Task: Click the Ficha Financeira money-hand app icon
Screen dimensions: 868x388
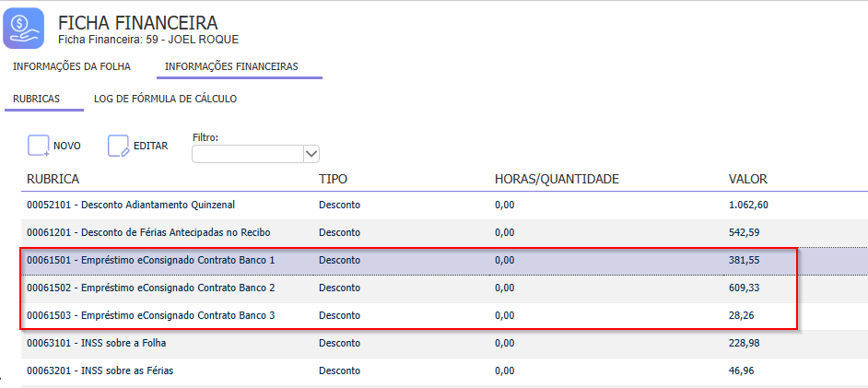Action: coord(23,29)
